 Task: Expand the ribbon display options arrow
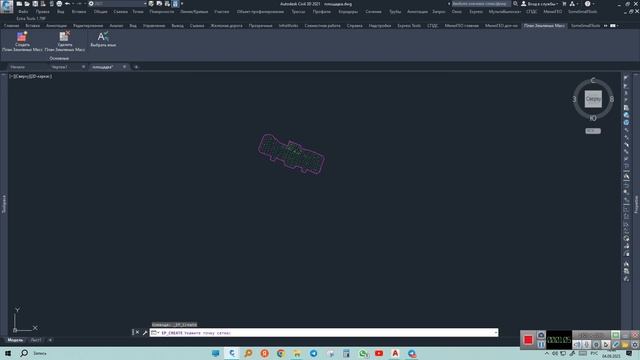point(618,26)
